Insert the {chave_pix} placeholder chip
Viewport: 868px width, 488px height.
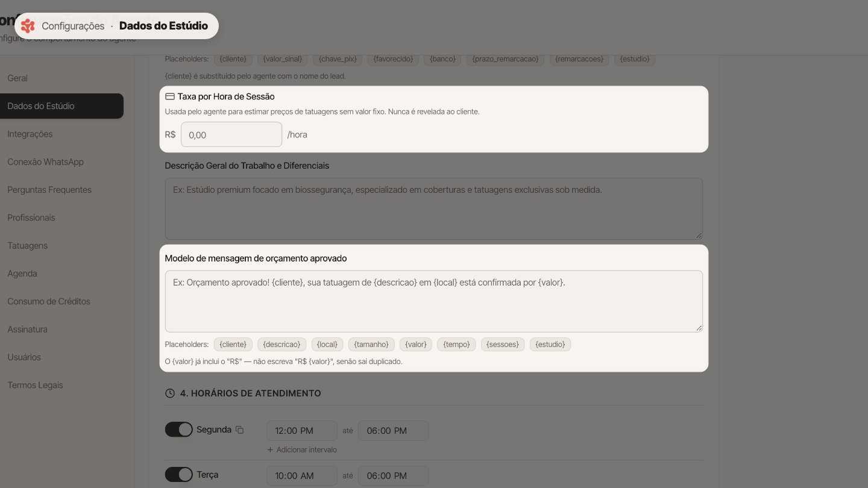point(338,59)
